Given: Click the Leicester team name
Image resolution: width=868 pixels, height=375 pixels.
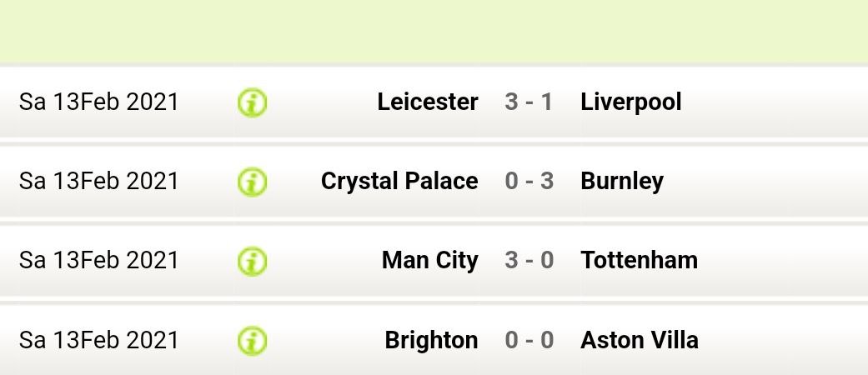Looking at the screenshot, I should pyautogui.click(x=427, y=102).
